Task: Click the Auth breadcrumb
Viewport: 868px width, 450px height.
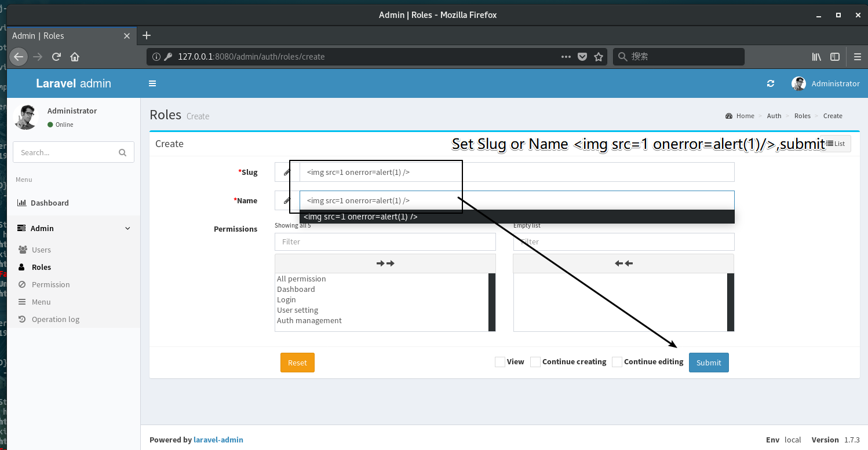Action: point(774,116)
